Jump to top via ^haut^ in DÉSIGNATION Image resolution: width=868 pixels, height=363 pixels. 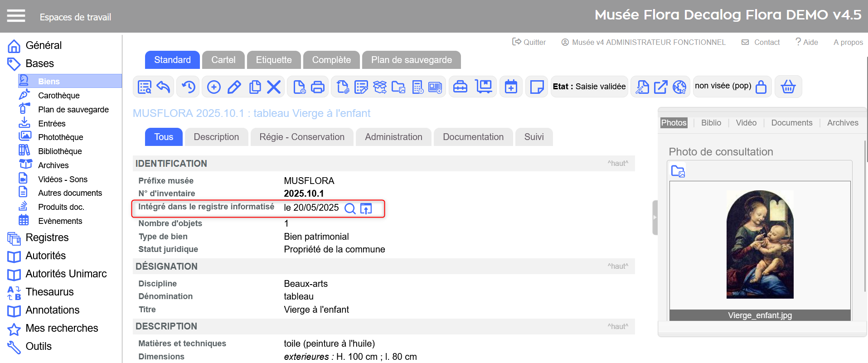tap(618, 266)
